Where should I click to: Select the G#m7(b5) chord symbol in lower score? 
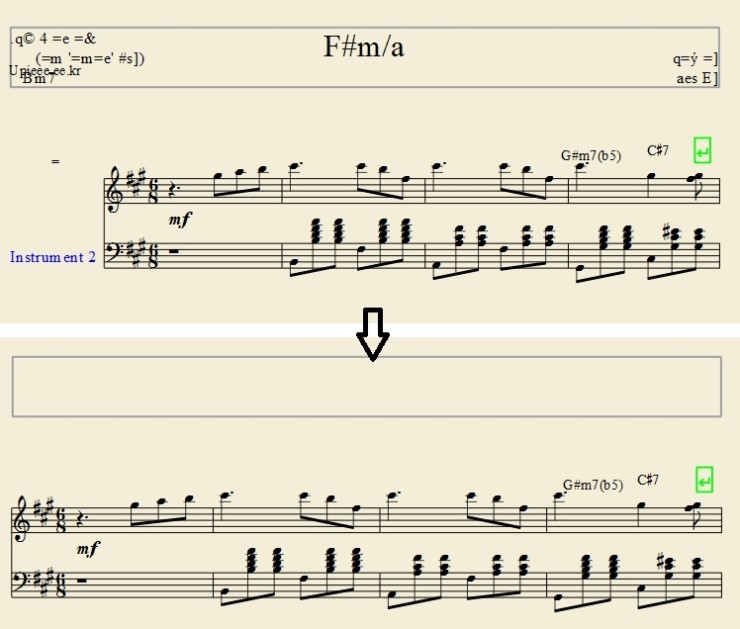pyautogui.click(x=593, y=485)
